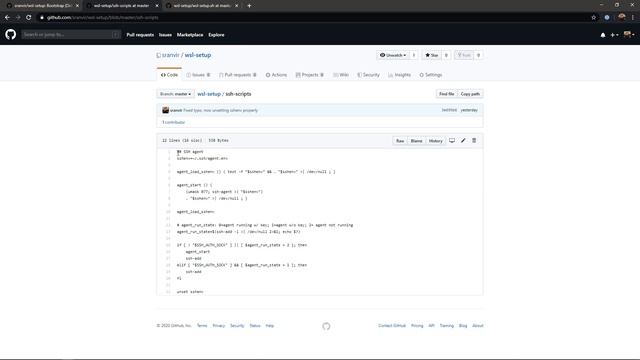
Task: Open a new browser tab
Action: click(x=249, y=6)
